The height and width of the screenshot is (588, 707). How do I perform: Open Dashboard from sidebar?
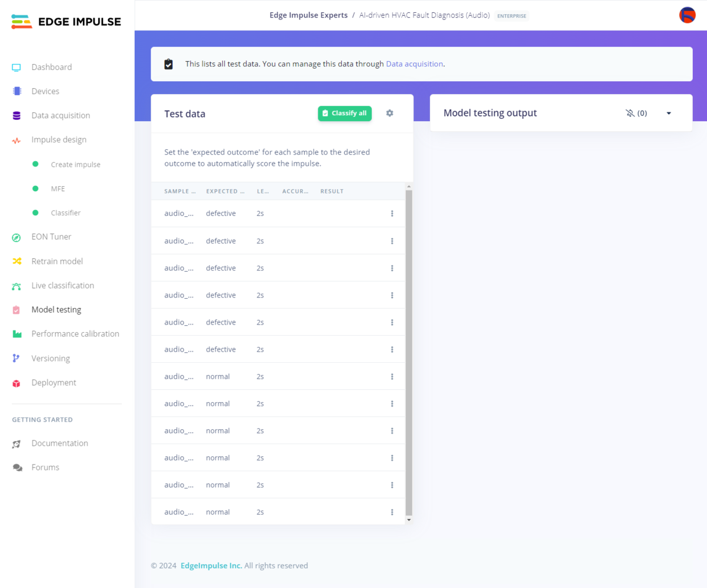click(x=52, y=67)
